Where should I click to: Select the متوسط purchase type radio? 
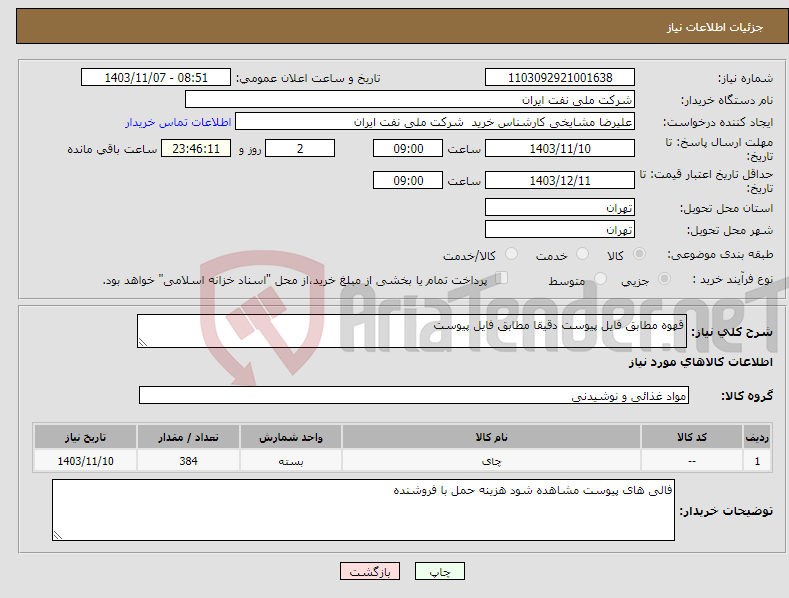pos(600,279)
